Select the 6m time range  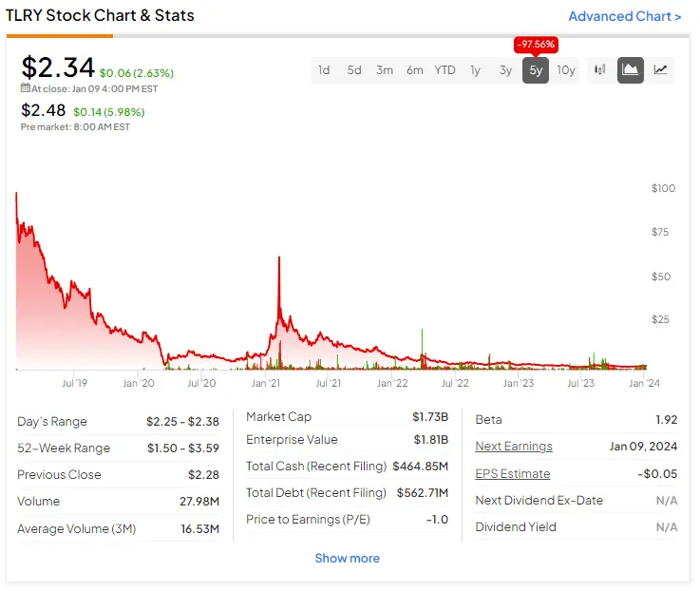(x=415, y=70)
